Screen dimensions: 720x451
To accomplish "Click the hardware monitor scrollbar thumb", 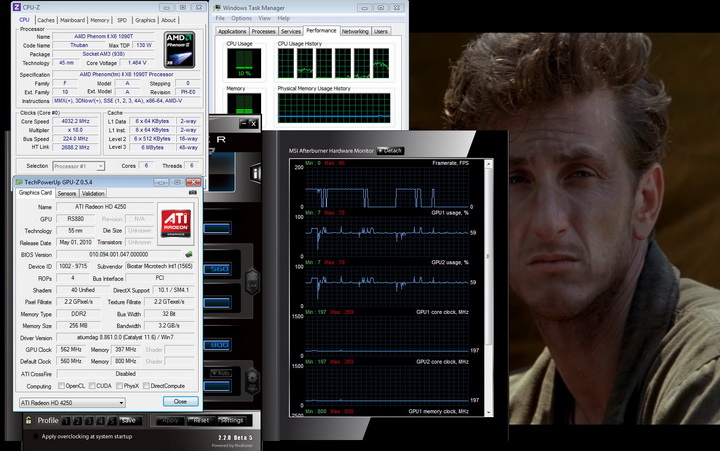I will (489, 256).
